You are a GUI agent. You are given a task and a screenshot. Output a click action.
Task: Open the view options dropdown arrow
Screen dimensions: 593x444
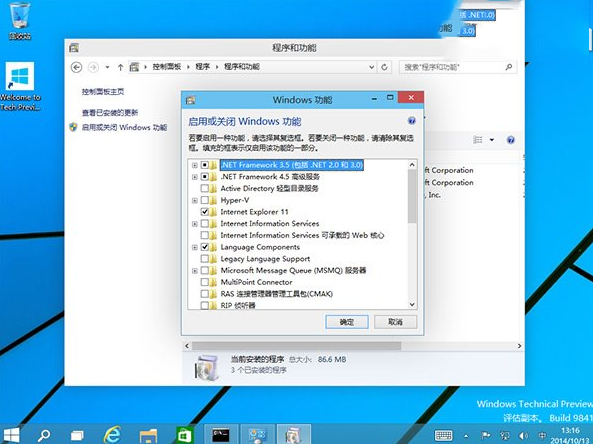click(x=492, y=140)
